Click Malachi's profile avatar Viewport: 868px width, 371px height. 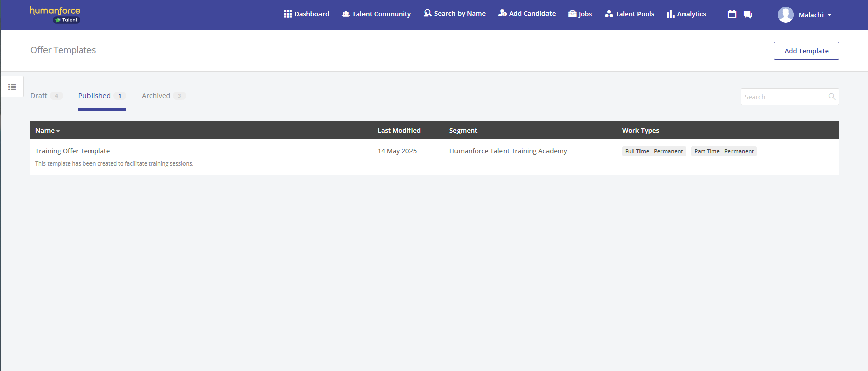[x=785, y=15]
